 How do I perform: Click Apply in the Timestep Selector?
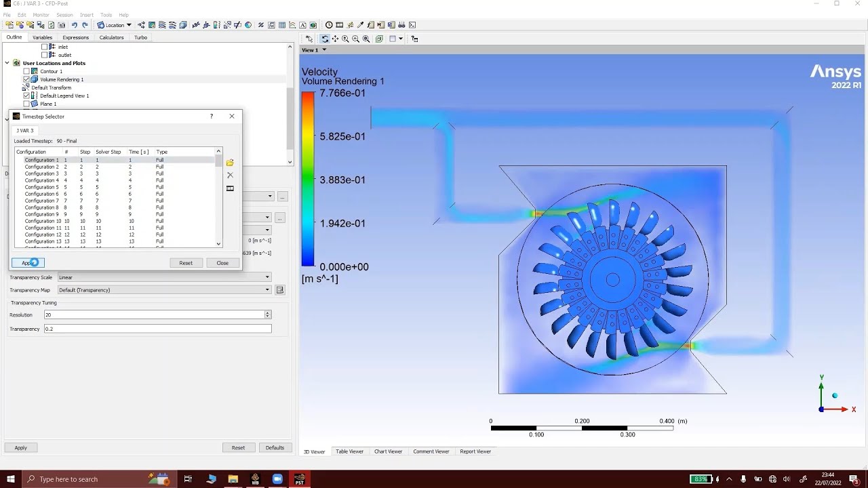click(x=28, y=263)
